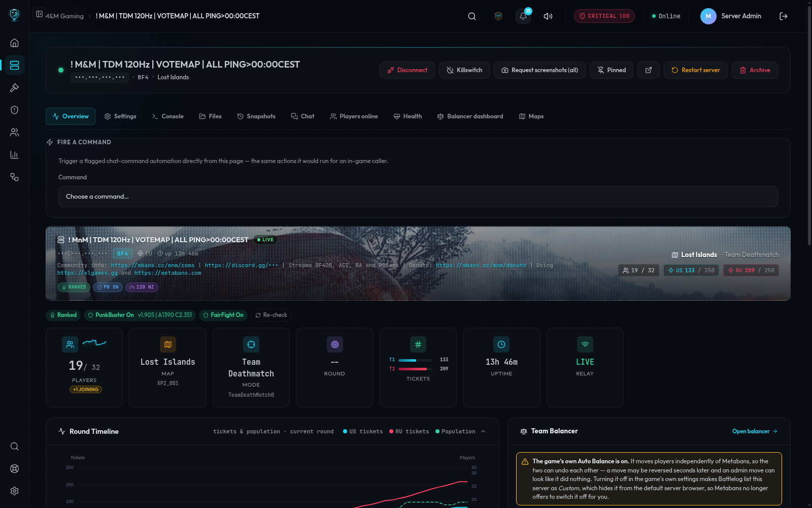Click the Disconnect button
812x508 pixels.
(x=407, y=70)
